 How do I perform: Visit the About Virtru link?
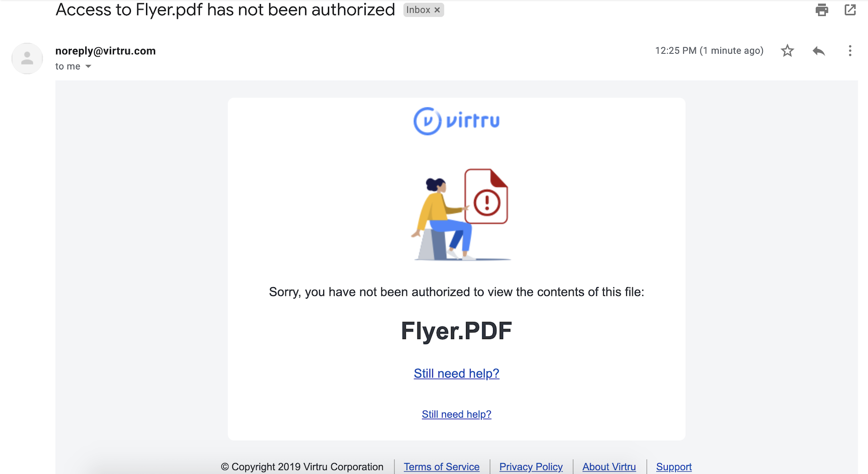pyautogui.click(x=609, y=467)
